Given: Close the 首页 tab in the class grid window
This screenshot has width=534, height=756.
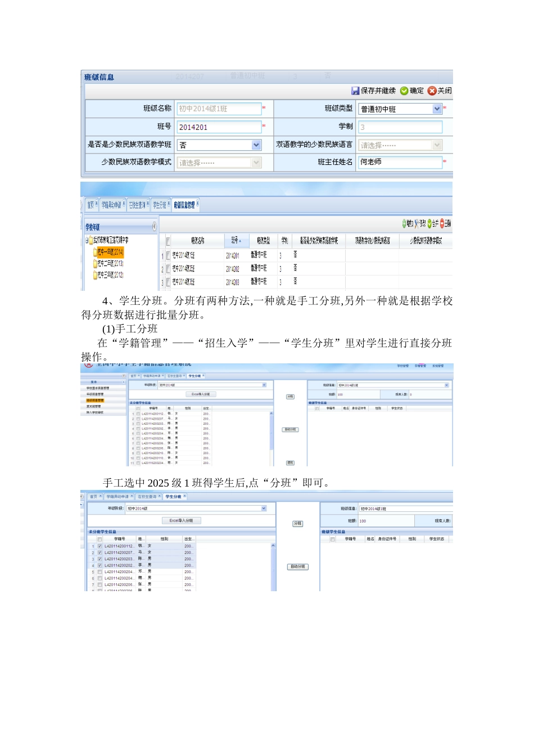Looking at the screenshot, I should click(x=97, y=204).
